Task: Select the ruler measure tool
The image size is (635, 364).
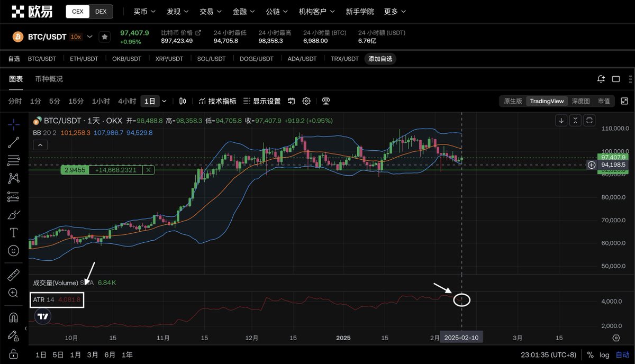Action: click(13, 275)
